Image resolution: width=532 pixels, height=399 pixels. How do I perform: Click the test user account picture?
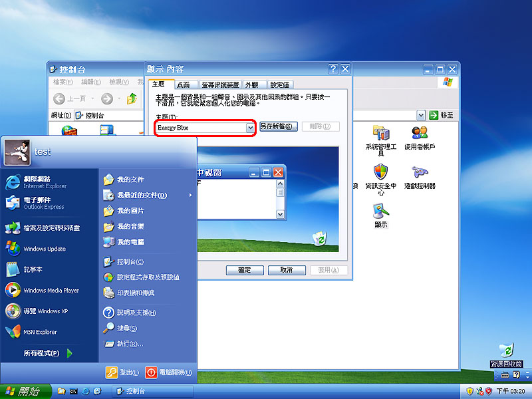click(x=17, y=152)
